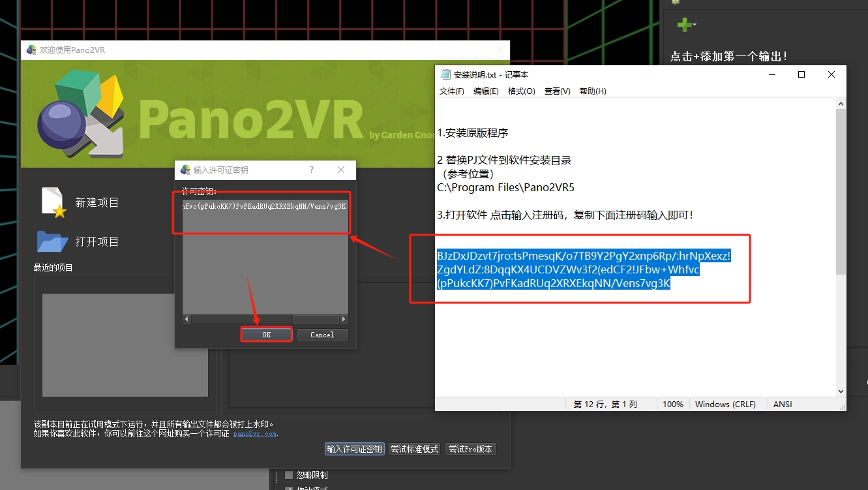Click Notepad scrollbar up arrow
Viewport: 868px width, 490px height.
tap(841, 104)
